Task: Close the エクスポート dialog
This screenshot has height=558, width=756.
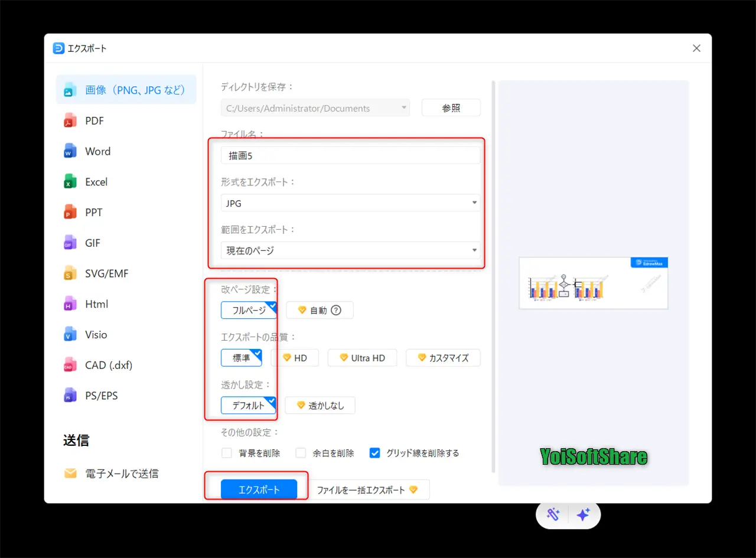Action: click(x=696, y=48)
